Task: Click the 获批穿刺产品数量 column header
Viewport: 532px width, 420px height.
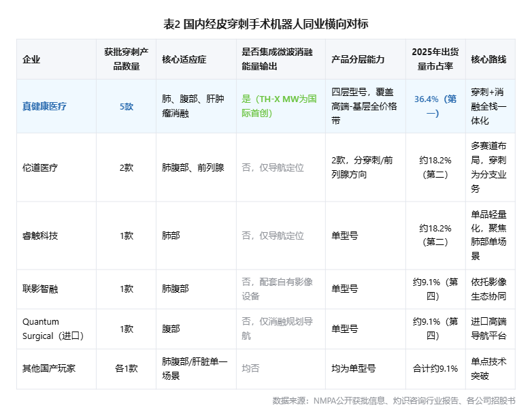Action: (127, 59)
